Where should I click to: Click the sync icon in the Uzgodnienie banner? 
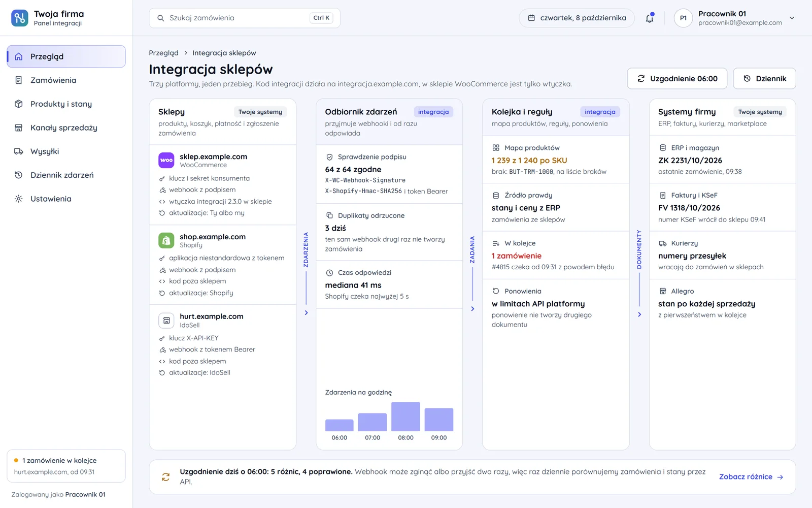pos(165,477)
